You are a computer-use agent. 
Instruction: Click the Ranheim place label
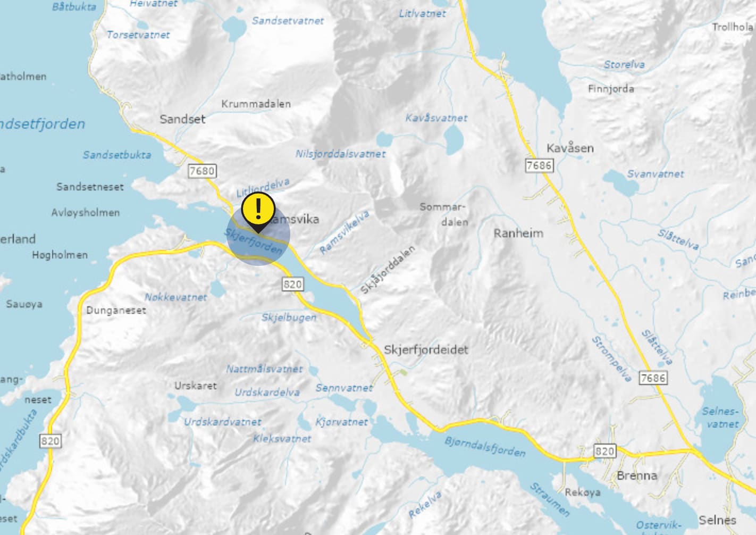pyautogui.click(x=518, y=233)
